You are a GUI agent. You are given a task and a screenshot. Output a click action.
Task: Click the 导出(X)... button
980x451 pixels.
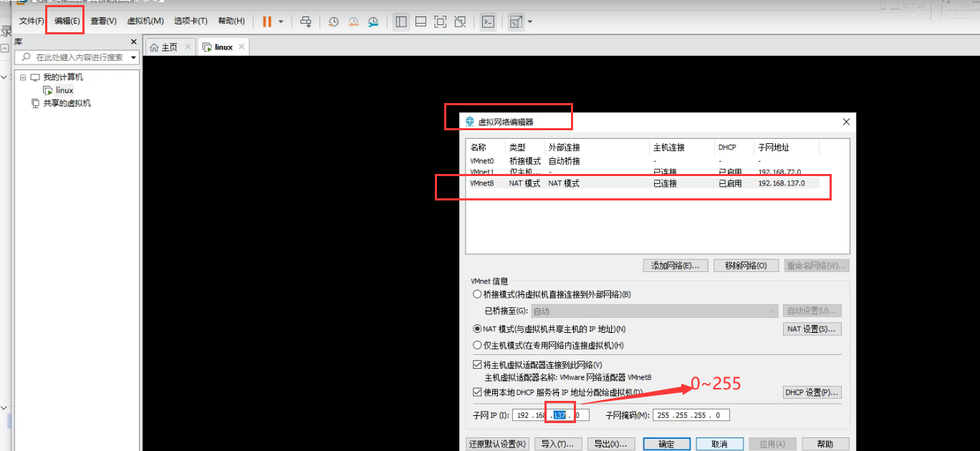[611, 444]
